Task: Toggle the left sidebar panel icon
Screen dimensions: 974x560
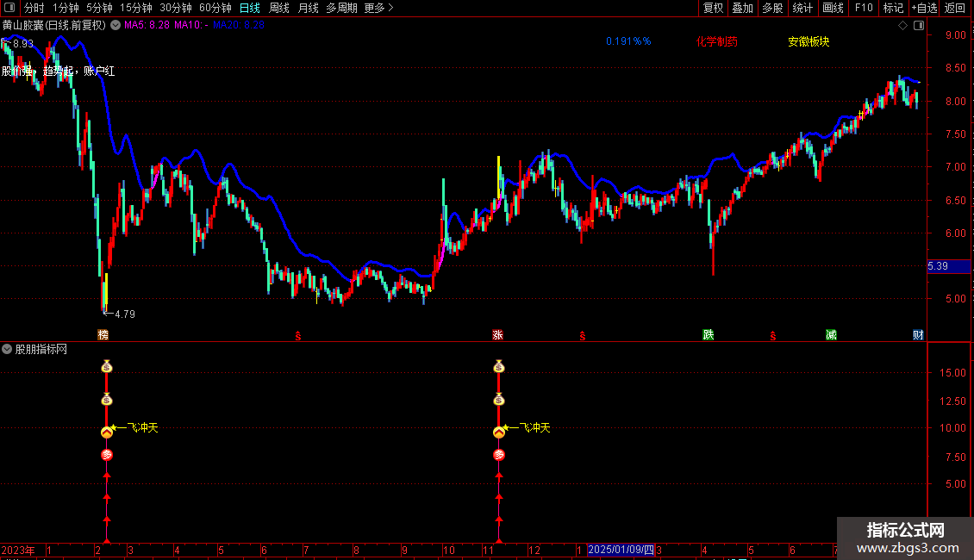Action: click(9, 8)
